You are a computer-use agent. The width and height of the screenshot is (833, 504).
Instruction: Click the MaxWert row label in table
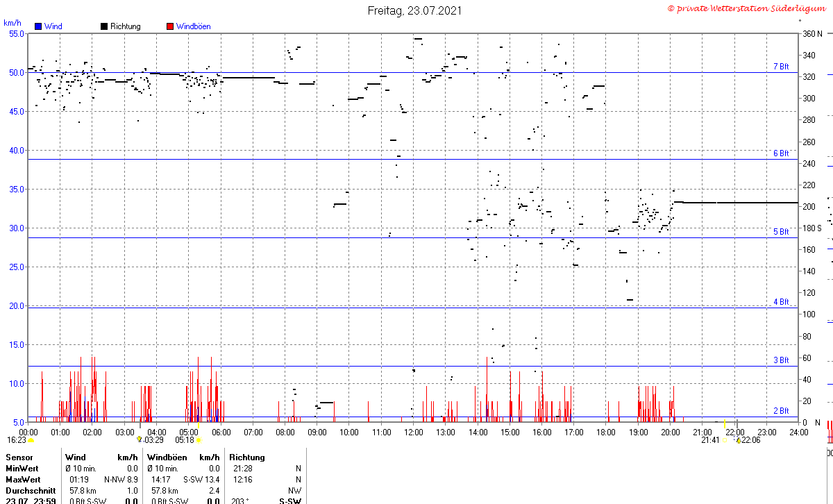tap(24, 480)
